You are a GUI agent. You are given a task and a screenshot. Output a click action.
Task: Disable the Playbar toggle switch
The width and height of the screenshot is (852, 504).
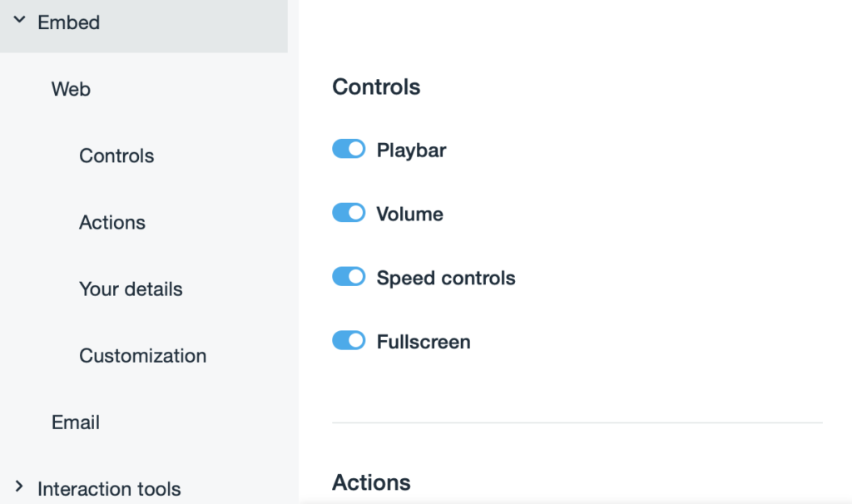(349, 149)
